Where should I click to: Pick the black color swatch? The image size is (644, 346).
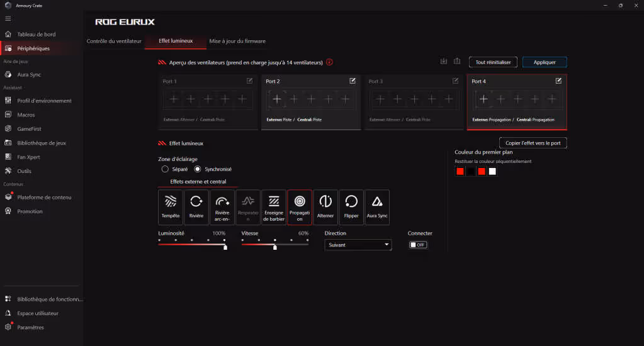pos(471,172)
